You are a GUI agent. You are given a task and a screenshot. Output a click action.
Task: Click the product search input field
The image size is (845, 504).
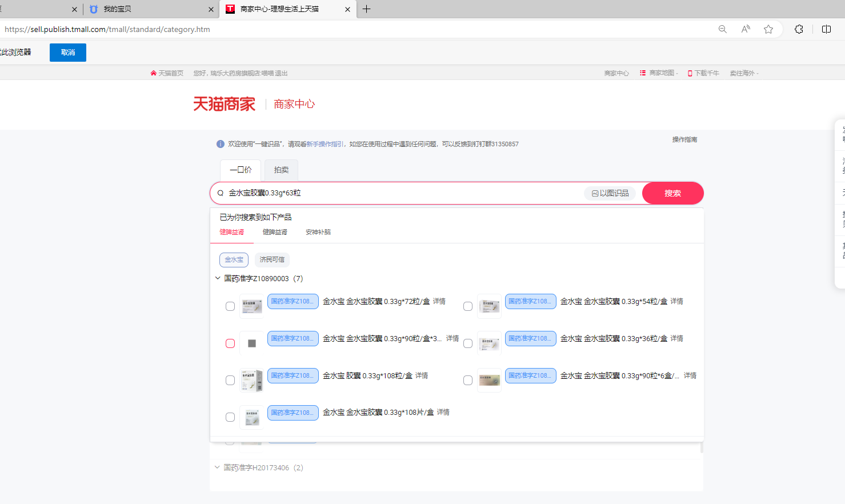pos(403,193)
